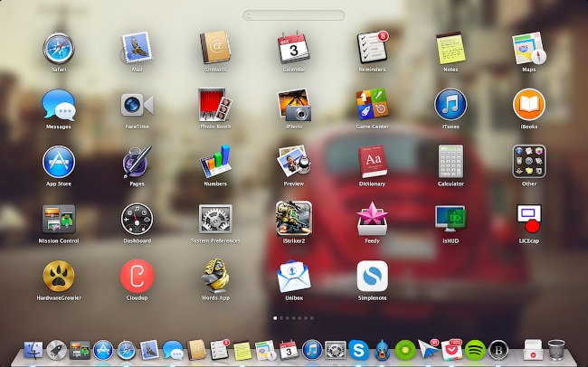Launch Dashboard
Image resolution: width=588 pixels, height=367 pixels.
[x=137, y=220]
